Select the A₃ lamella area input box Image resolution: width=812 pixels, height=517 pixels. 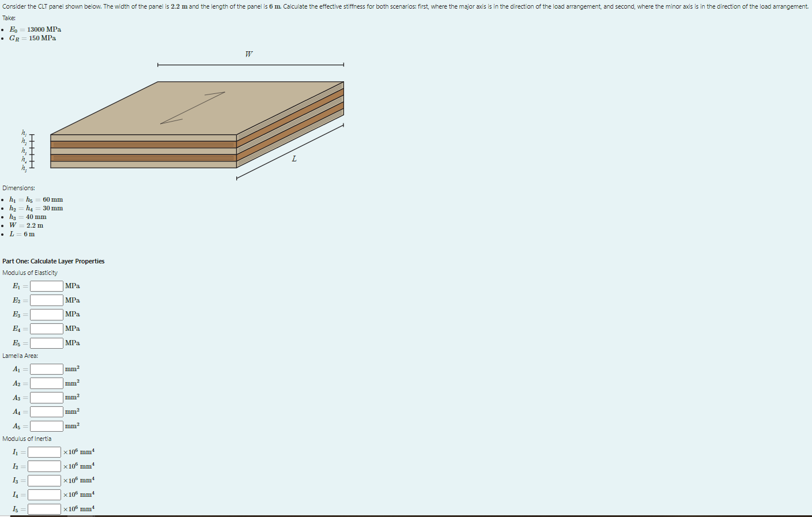47,397
